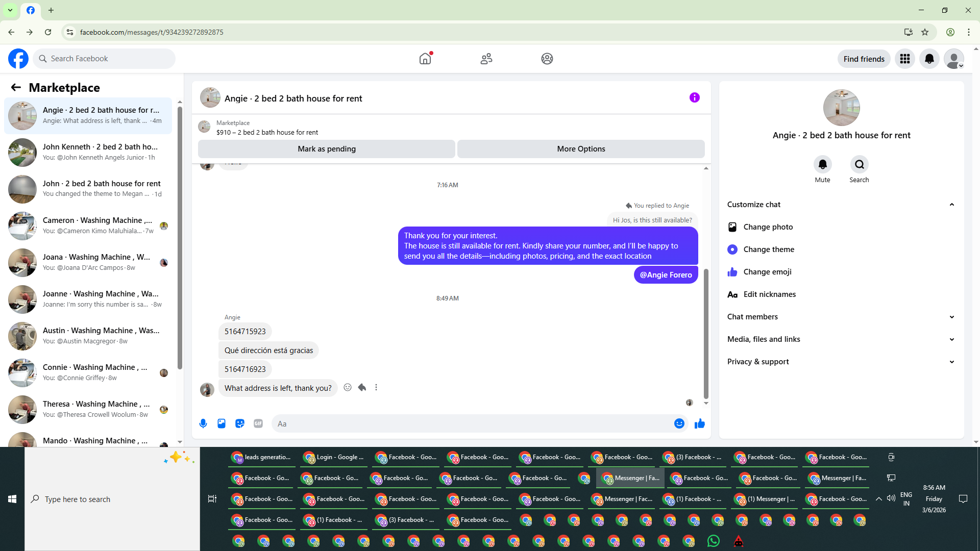Open the GIF picker icon
Viewport: 980px width, 551px height.
[x=258, y=423]
